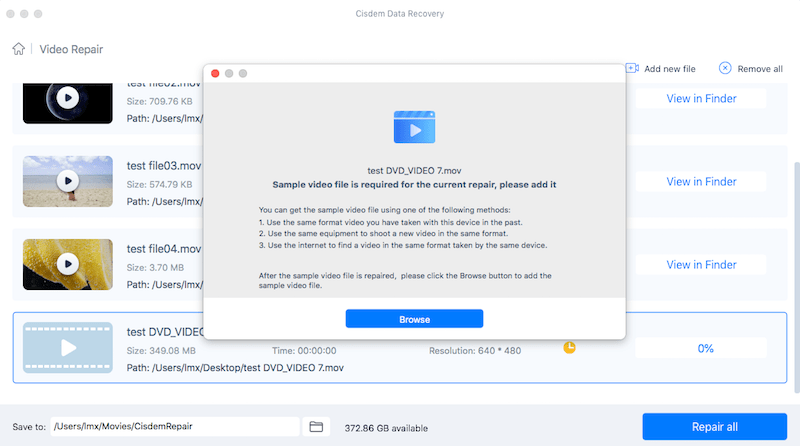
Task: Click the Remove all circle-x icon
Action: pyautogui.click(x=725, y=68)
